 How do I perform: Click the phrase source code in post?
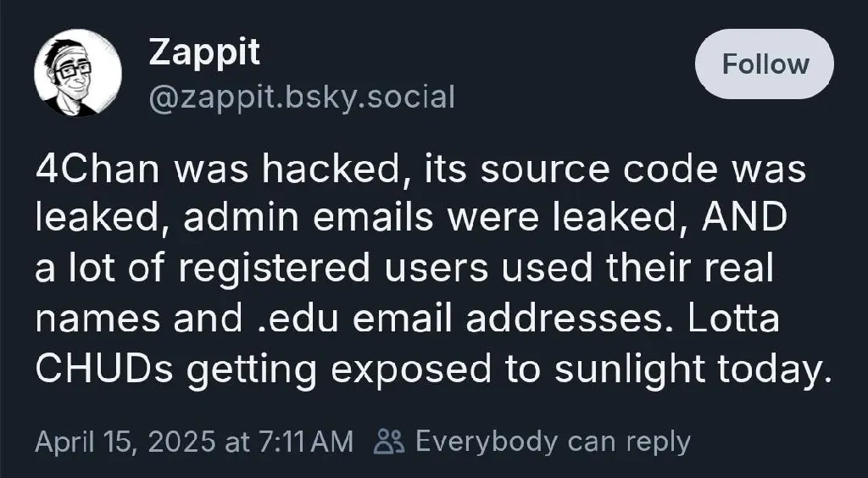[x=599, y=169]
